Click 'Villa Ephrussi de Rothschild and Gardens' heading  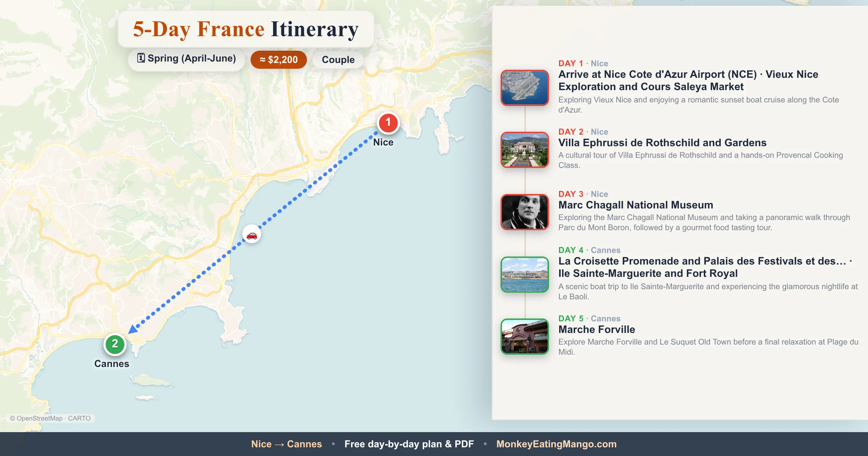662,143
